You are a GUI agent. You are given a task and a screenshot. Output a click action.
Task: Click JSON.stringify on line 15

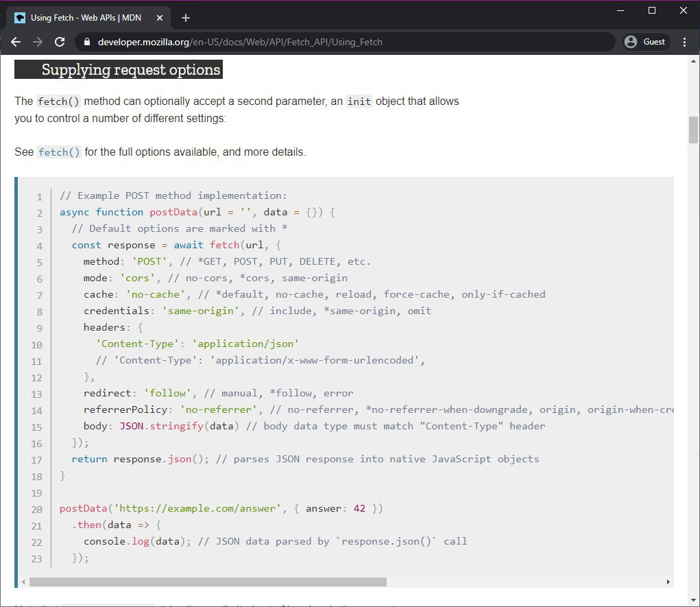161,426
